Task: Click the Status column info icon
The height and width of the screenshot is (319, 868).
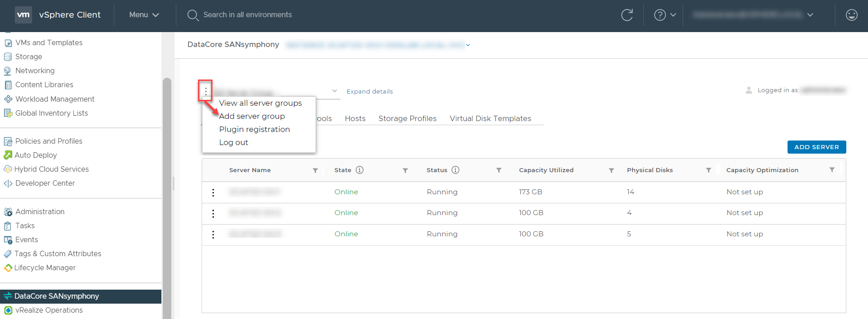Action: click(455, 170)
